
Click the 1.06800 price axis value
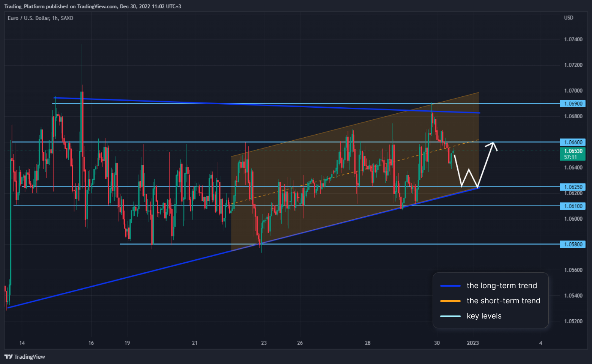[x=573, y=116]
